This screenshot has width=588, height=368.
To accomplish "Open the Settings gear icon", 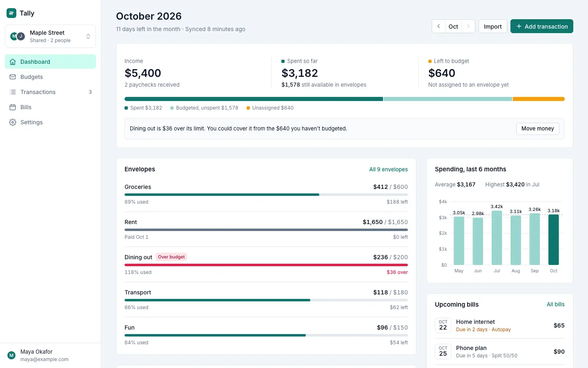I will [13, 122].
